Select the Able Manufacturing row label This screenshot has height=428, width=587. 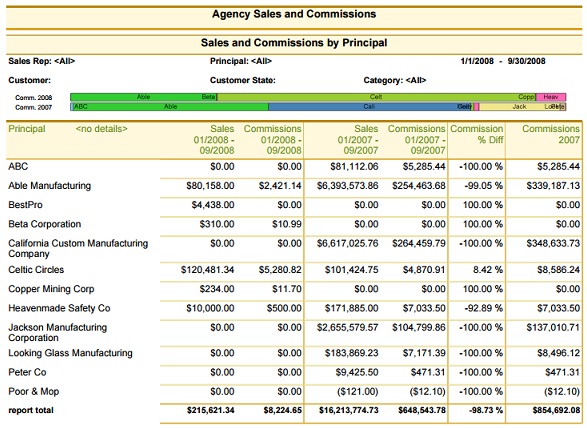(x=49, y=186)
